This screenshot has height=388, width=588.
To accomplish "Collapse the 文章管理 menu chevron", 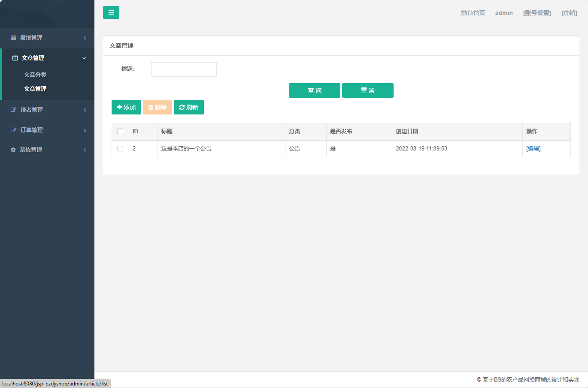I will point(84,58).
